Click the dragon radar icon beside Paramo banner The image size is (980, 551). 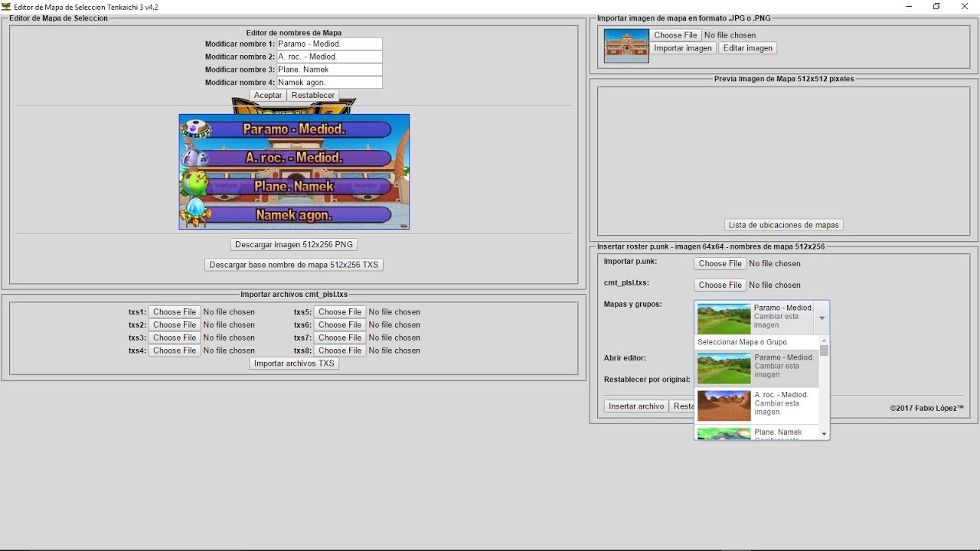pyautogui.click(x=195, y=129)
